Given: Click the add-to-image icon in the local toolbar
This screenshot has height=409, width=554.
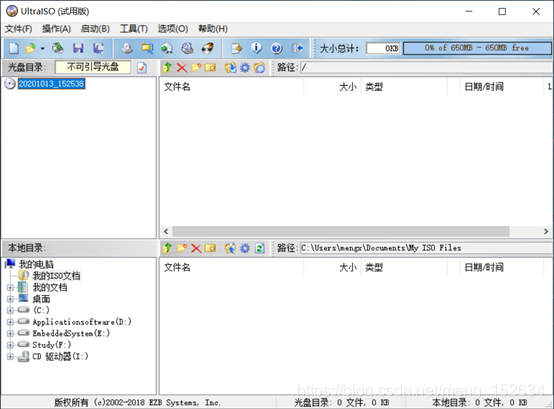Looking at the screenshot, I should (x=230, y=248).
